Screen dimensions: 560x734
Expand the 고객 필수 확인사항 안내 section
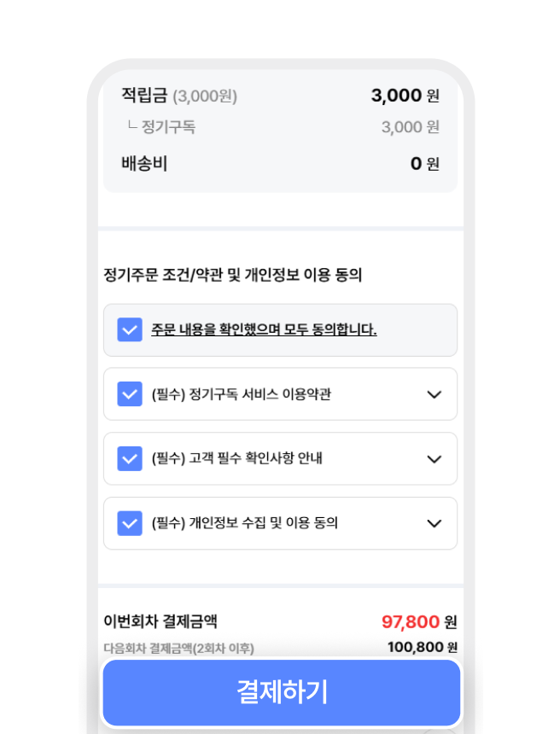[x=435, y=458]
